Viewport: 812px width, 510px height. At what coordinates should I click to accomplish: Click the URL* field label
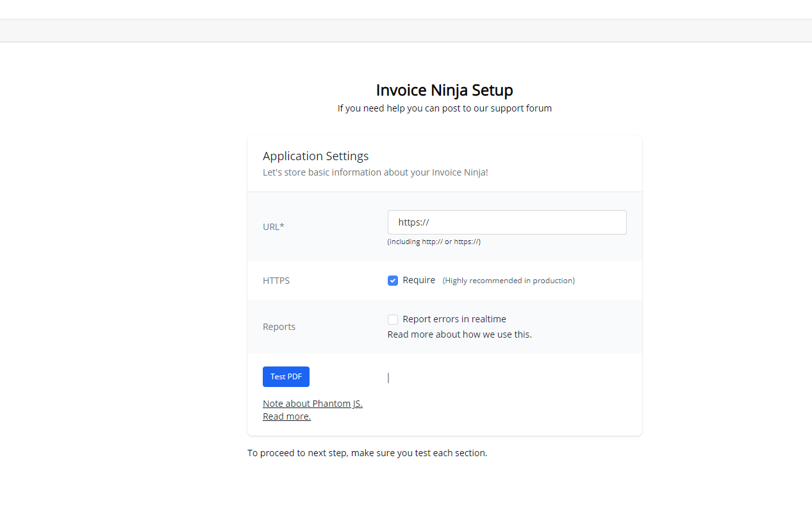point(273,226)
